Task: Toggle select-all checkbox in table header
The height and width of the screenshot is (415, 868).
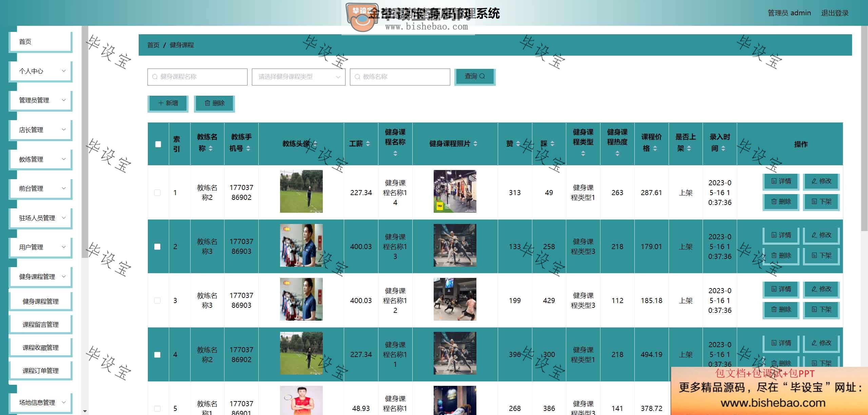Action: pyautogui.click(x=158, y=144)
